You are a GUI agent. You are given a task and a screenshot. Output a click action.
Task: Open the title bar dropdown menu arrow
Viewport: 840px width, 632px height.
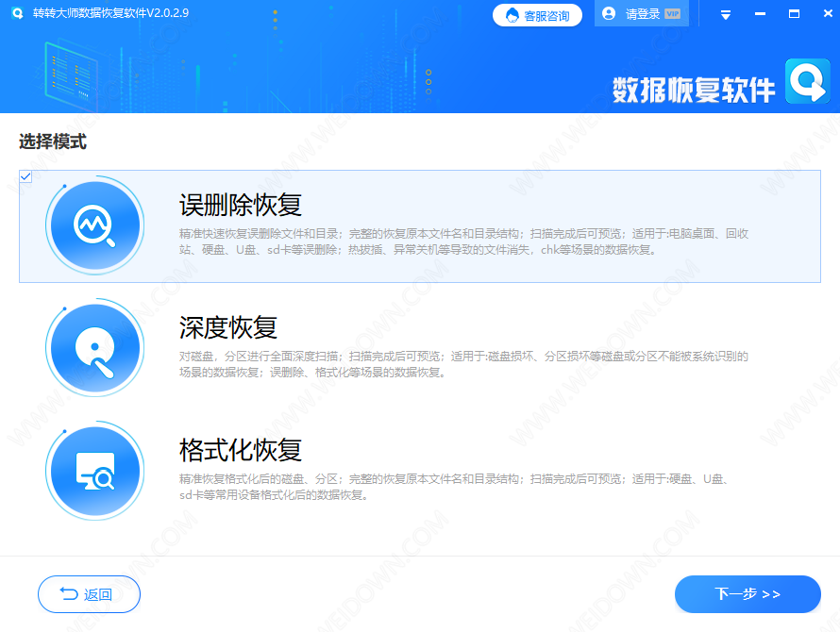click(x=726, y=15)
